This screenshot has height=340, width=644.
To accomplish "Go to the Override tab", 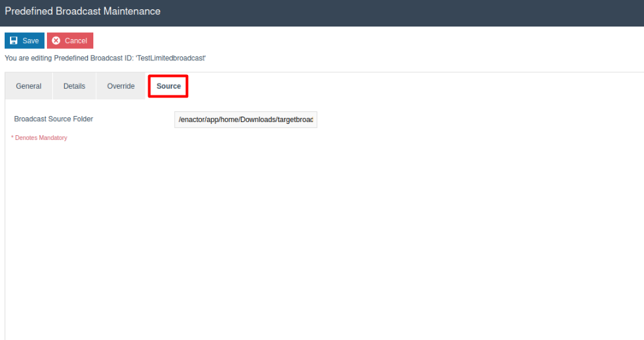I will click(x=120, y=86).
